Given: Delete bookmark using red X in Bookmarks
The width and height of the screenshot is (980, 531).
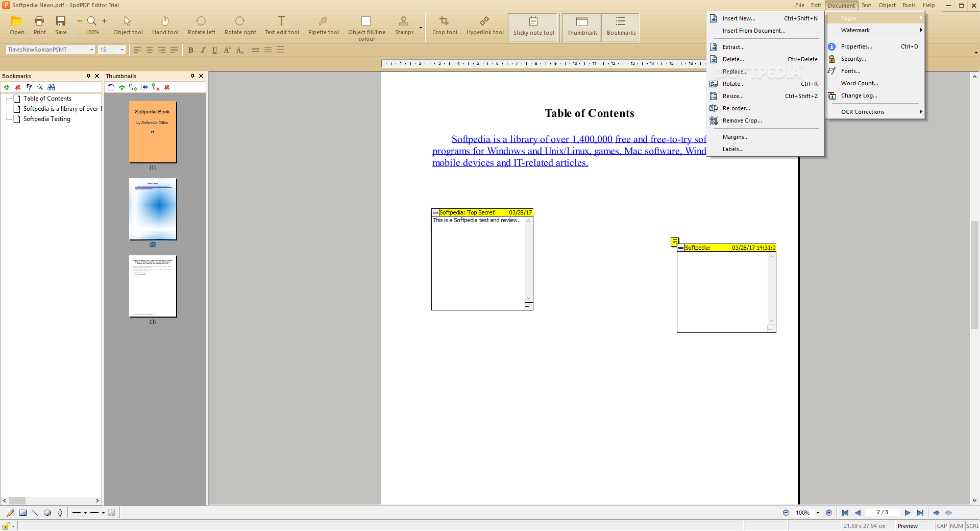Looking at the screenshot, I should pyautogui.click(x=18, y=87).
